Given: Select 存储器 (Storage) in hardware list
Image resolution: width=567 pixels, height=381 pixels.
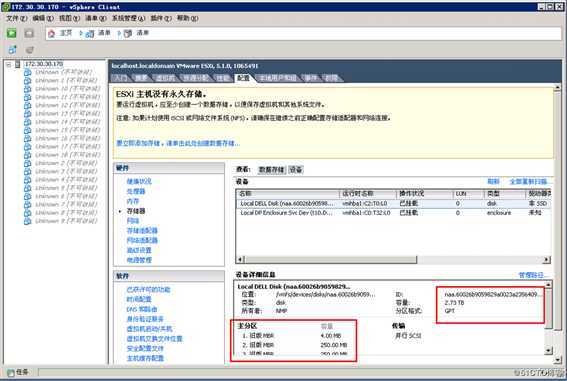Looking at the screenshot, I should click(136, 211).
